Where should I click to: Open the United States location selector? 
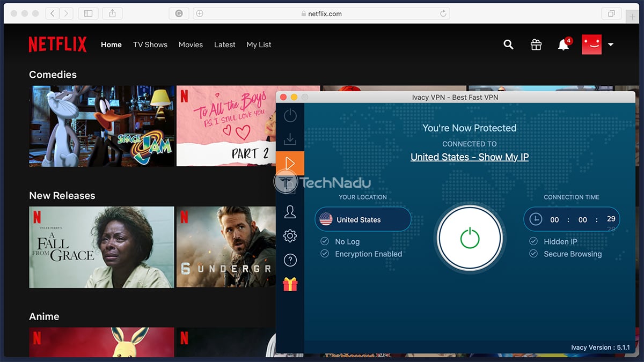[363, 219]
